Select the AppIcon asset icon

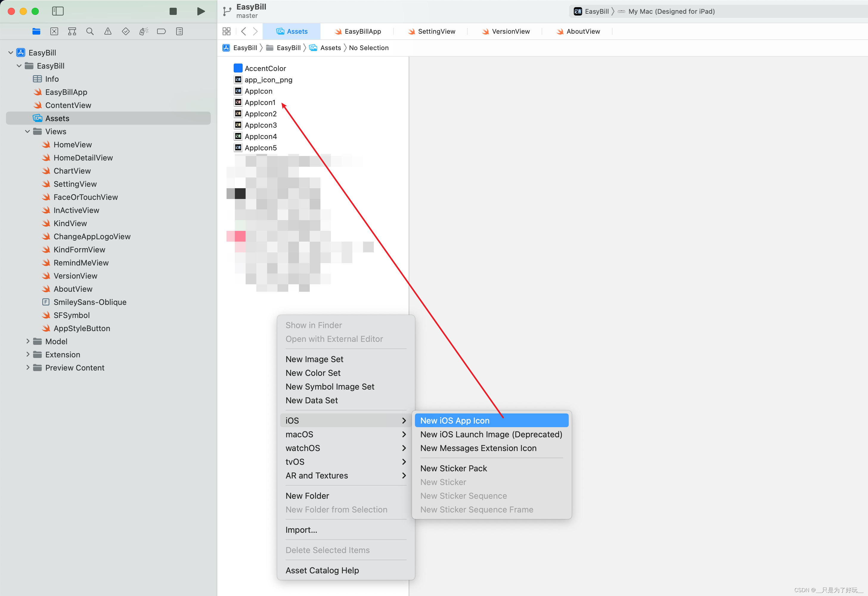238,91
